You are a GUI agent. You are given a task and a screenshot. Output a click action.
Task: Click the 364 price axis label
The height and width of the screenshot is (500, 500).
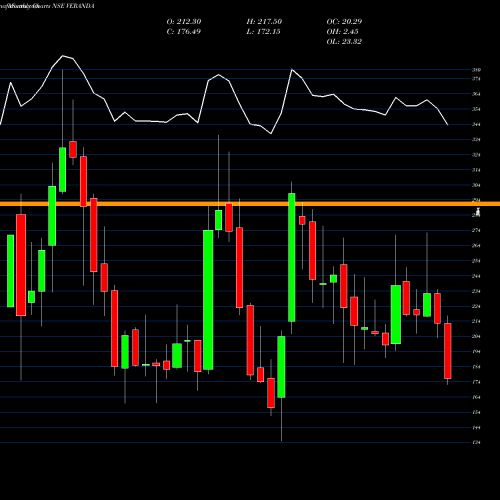tap(476, 94)
